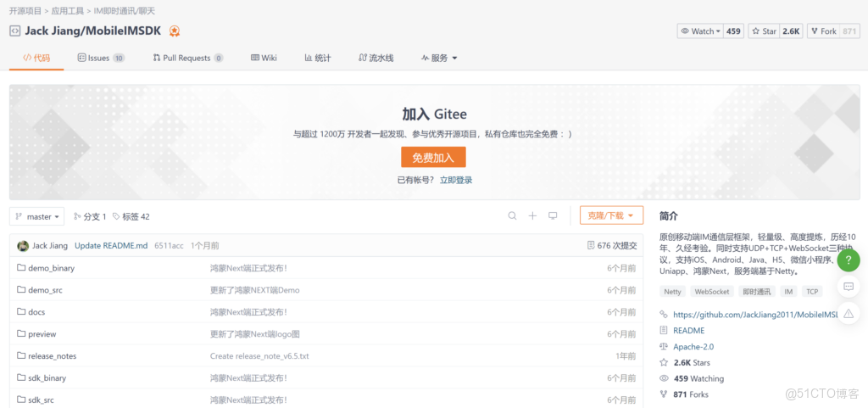Click the demo_binary folder icon
This screenshot has width=868, height=408.
[x=22, y=268]
